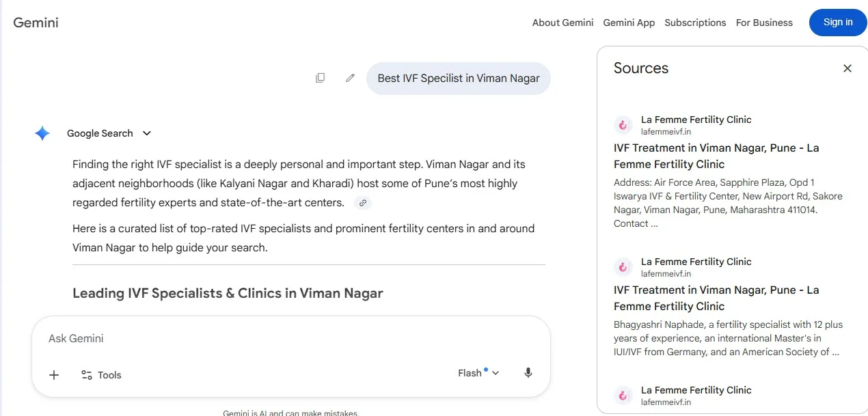Image resolution: width=868 pixels, height=416 pixels.
Task: Open About Gemini in the top navigation
Action: pos(562,23)
